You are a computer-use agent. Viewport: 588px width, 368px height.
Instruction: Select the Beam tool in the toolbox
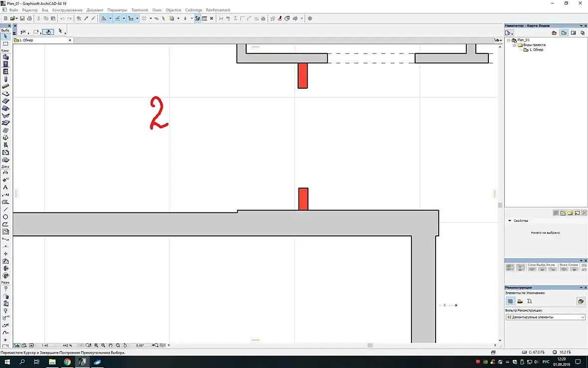click(x=5, y=86)
